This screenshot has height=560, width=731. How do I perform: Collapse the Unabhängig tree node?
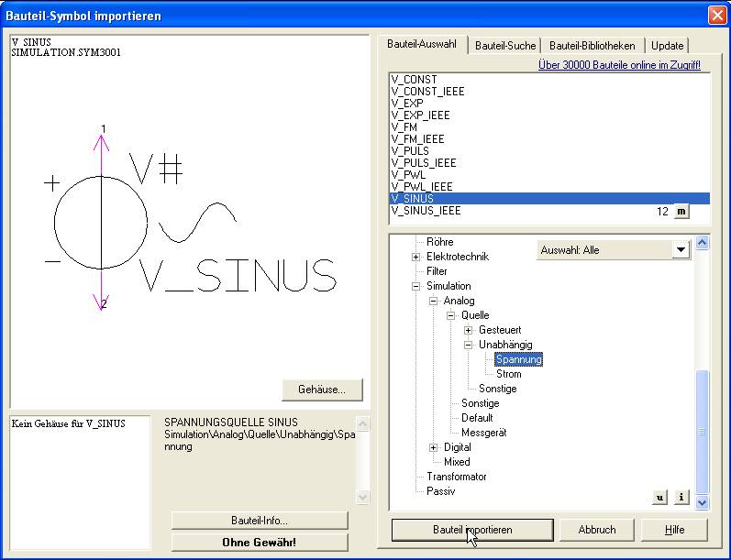click(x=468, y=345)
